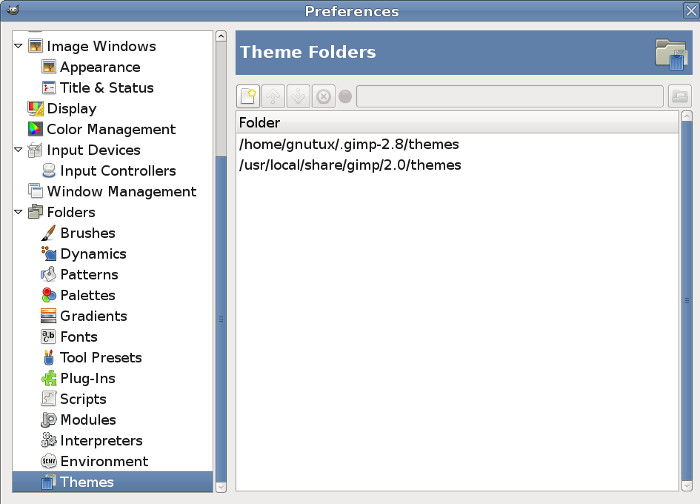The width and height of the screenshot is (700, 504).
Task: Click the tree scrollbar up arrow
Action: tap(221, 36)
